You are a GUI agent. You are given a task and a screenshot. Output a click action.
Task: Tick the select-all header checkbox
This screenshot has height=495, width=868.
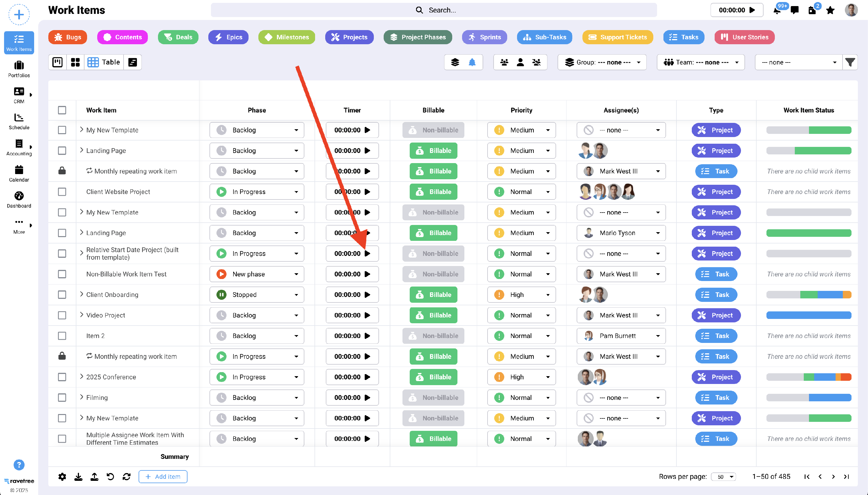(62, 110)
